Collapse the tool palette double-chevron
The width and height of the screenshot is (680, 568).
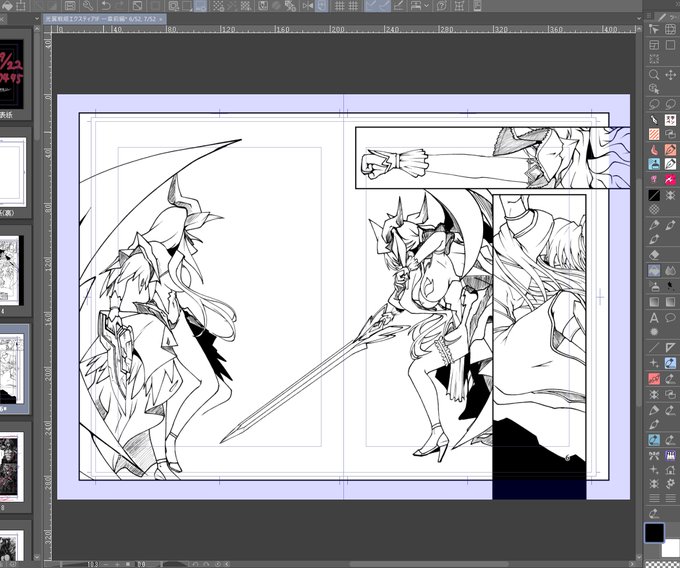coord(675,3)
